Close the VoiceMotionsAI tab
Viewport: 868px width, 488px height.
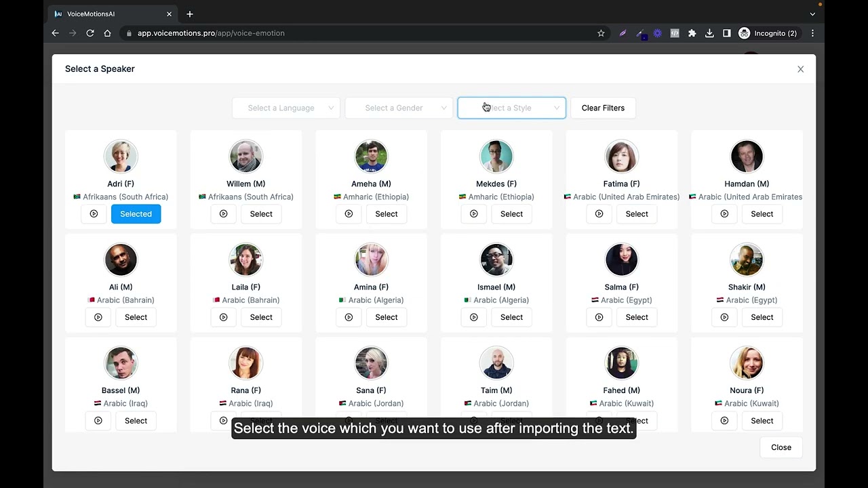[x=169, y=14]
